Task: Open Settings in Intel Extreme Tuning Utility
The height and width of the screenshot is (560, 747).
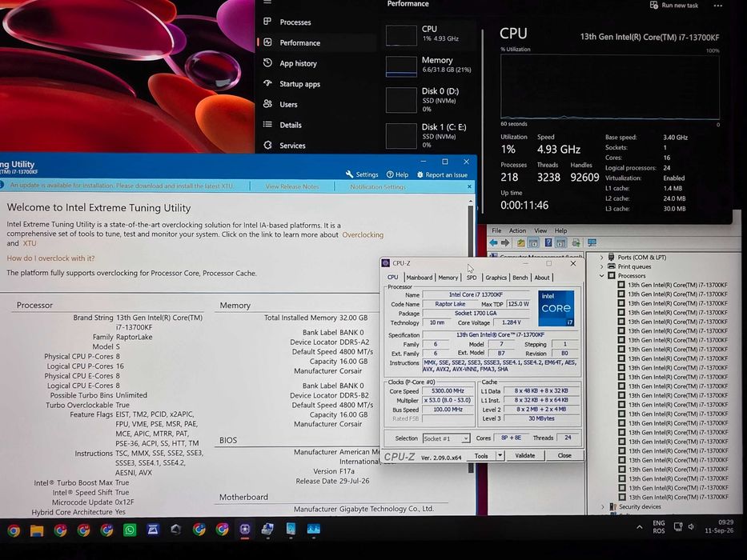Action: click(362, 174)
